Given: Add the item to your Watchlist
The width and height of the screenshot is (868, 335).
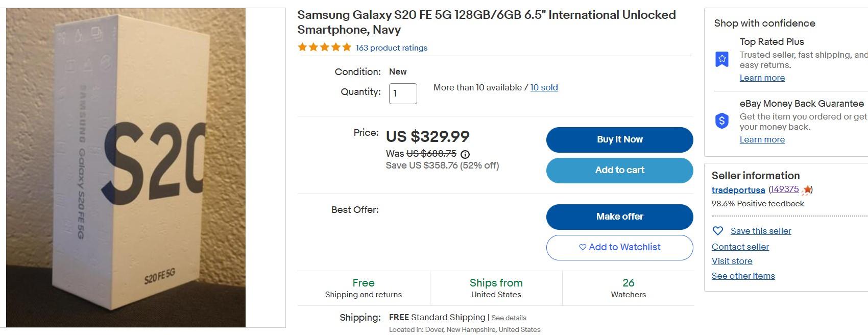Looking at the screenshot, I should click(619, 247).
